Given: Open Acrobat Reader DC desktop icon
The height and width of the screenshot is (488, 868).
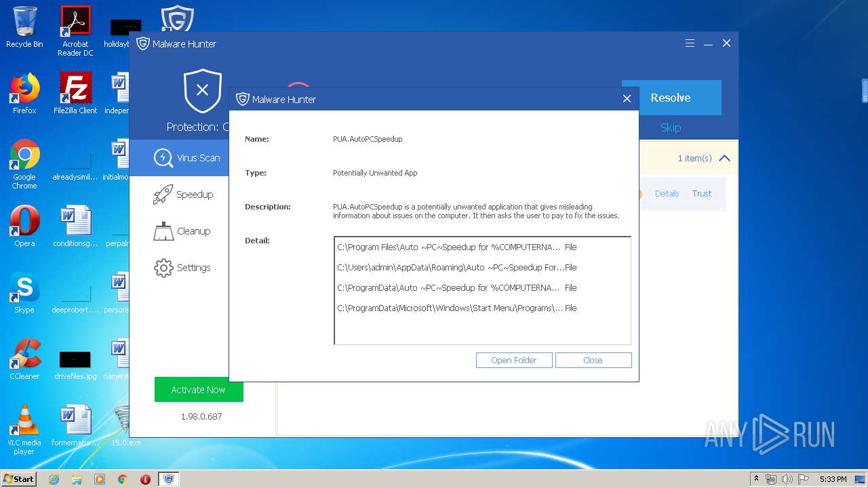Looking at the screenshot, I should 75,31.
